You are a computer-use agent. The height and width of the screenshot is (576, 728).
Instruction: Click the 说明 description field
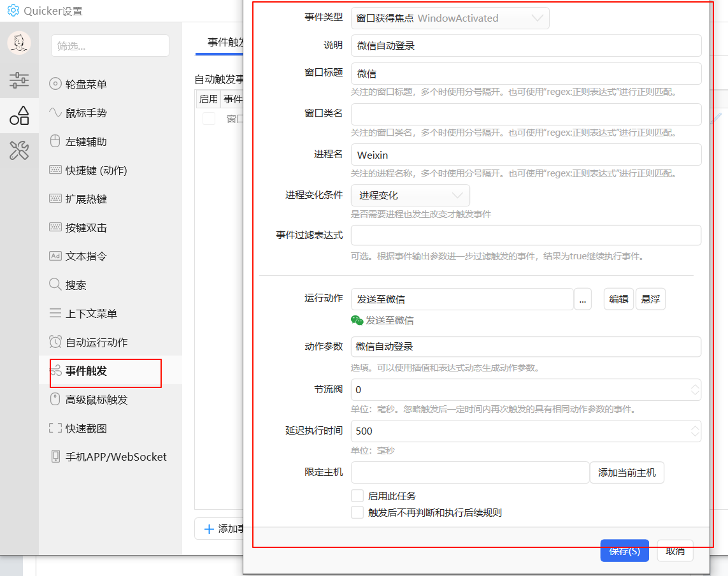(x=526, y=45)
